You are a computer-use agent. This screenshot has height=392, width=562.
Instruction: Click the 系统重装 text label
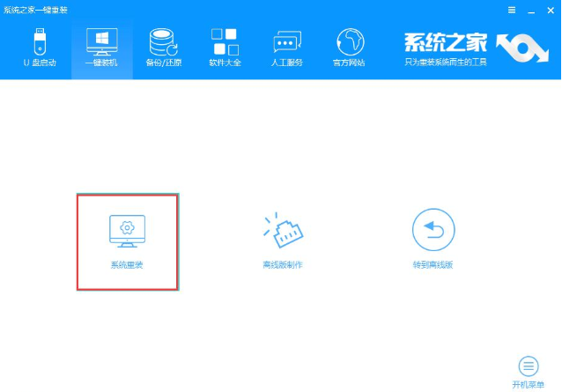pos(127,265)
